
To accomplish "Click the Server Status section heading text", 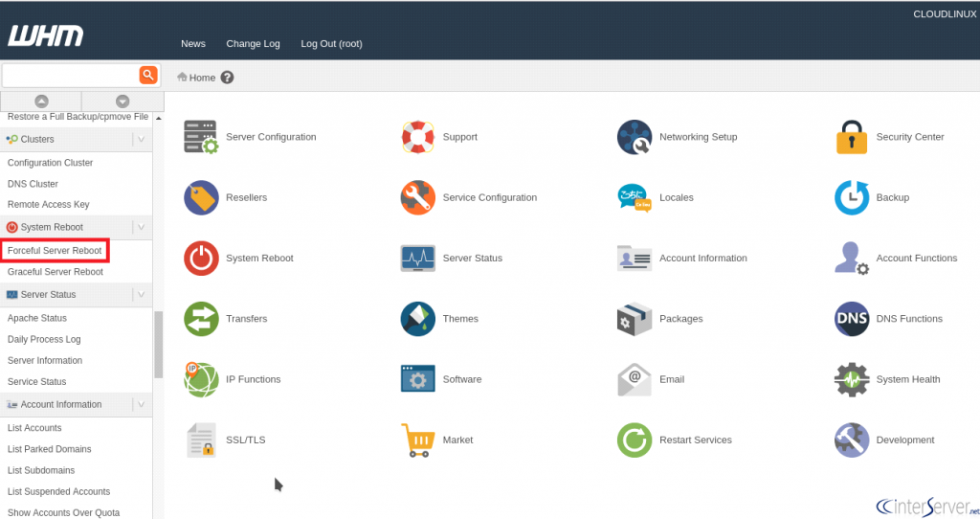I will coord(48,295).
